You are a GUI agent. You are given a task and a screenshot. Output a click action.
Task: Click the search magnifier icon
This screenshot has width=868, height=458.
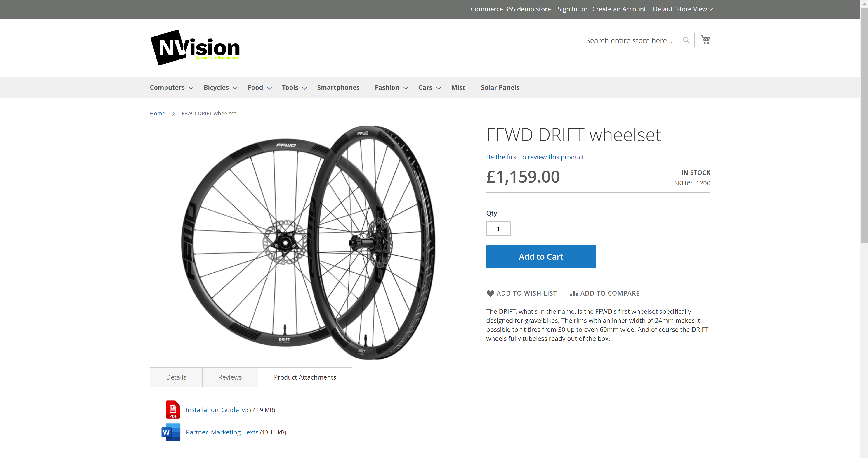coord(686,40)
